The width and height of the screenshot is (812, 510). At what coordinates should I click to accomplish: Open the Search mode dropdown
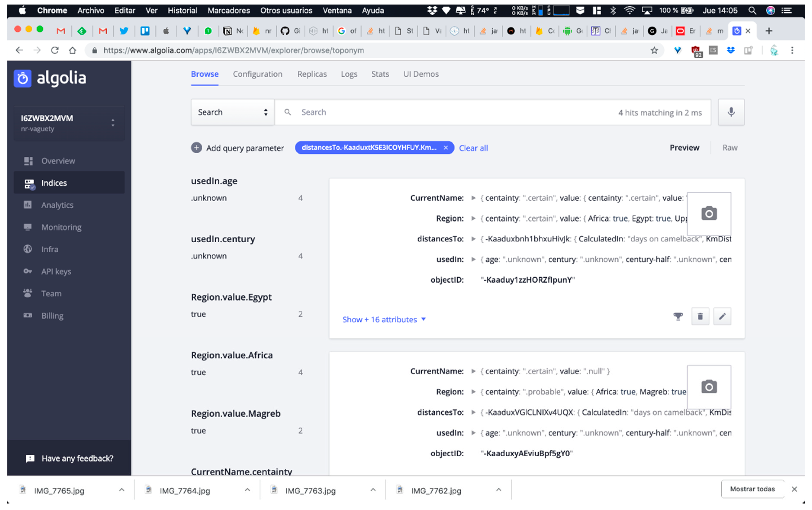232,112
